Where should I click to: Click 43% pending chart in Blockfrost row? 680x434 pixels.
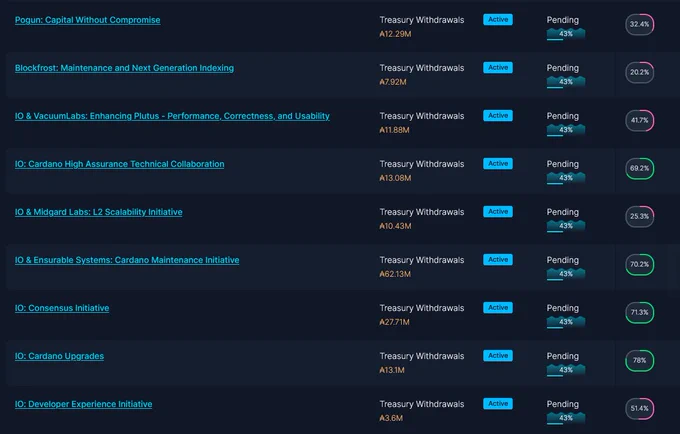click(566, 82)
